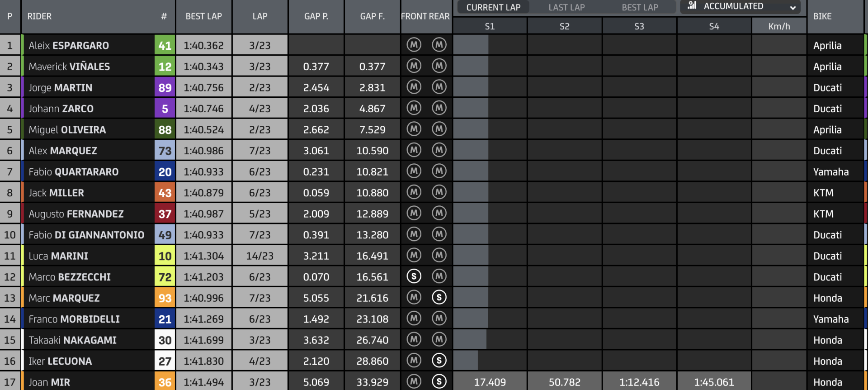Click the medium rear tyre icon for Bezzecchi
This screenshot has width=868, height=390.
(439, 276)
